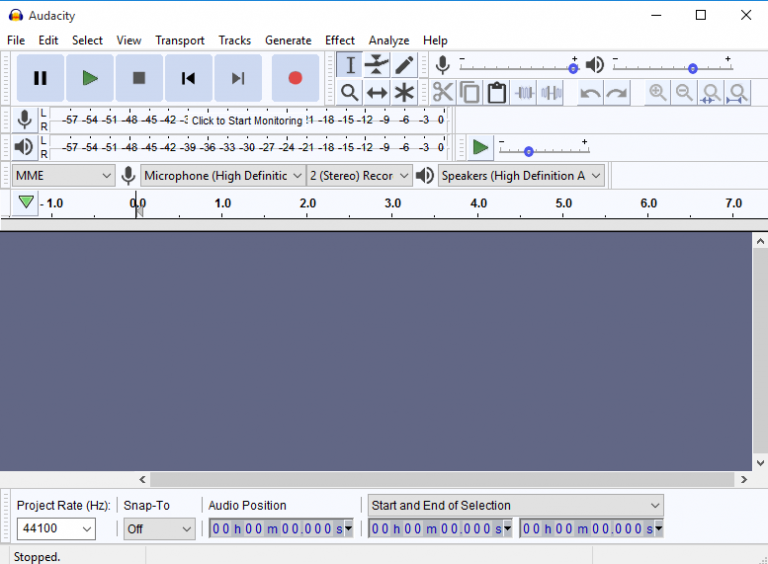
Task: Open selection start time format arrow
Action: (507, 529)
